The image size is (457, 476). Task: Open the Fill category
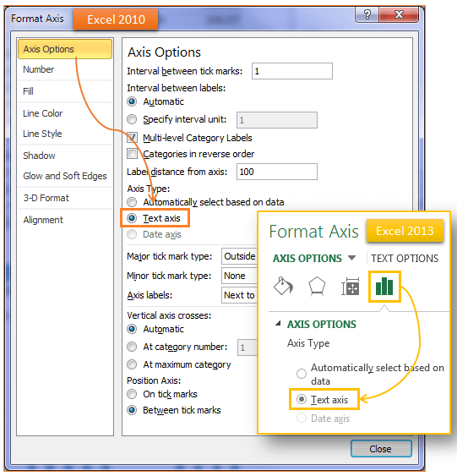pyautogui.click(x=65, y=91)
